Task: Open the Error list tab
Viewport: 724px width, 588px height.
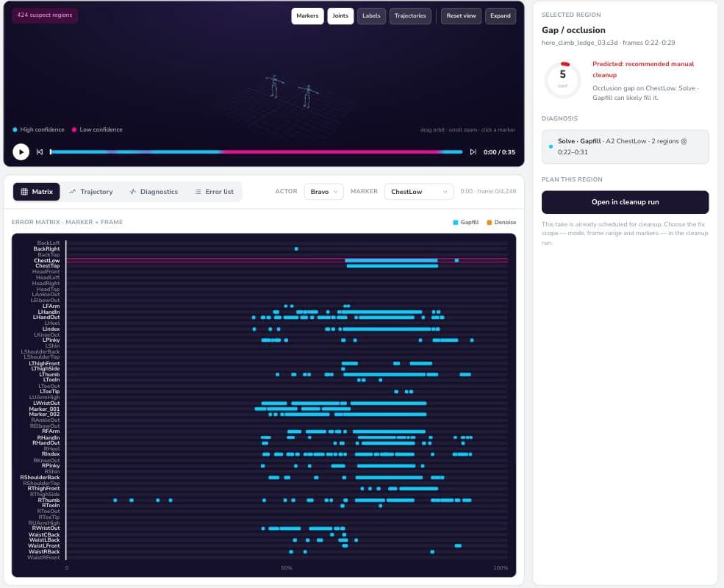Action: [214, 192]
